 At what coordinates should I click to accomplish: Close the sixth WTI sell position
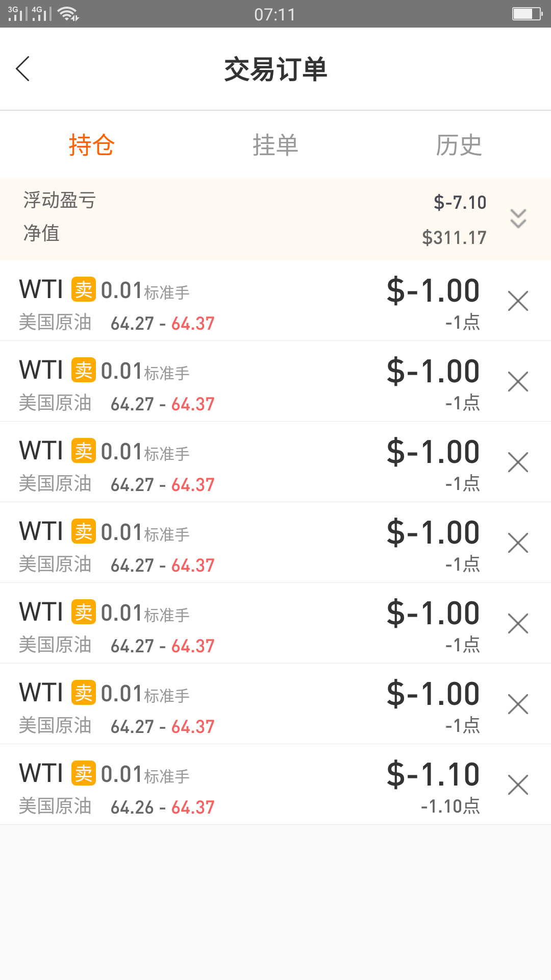point(518,704)
